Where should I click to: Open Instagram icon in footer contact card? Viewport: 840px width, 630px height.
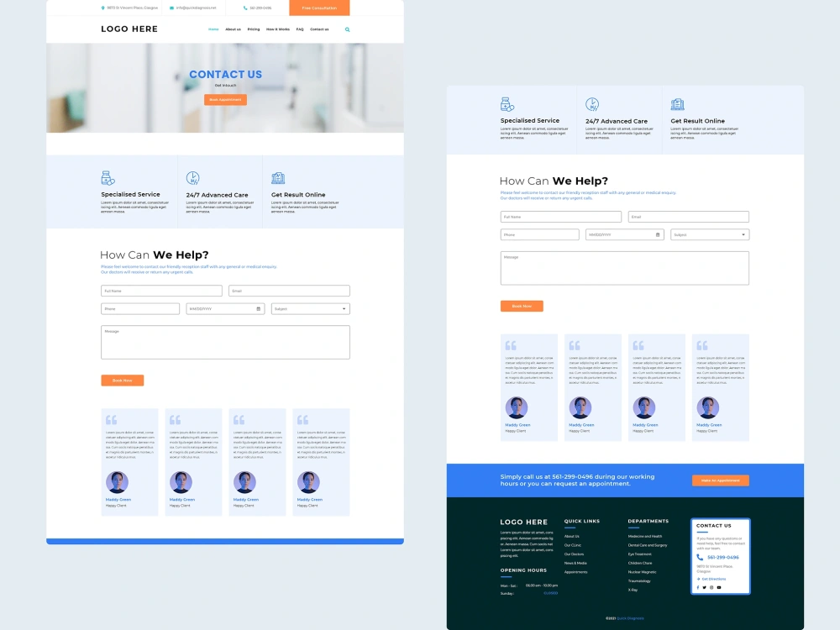pyautogui.click(x=711, y=588)
